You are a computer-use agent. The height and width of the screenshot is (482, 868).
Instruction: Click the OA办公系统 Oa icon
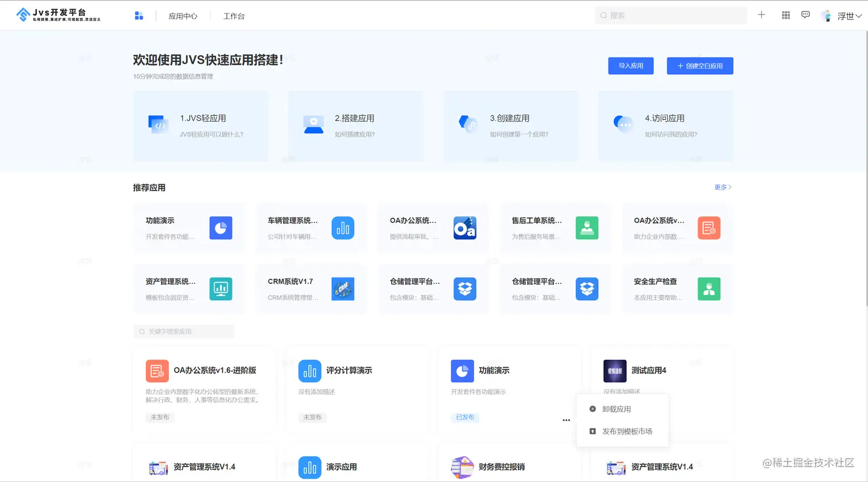coord(465,228)
